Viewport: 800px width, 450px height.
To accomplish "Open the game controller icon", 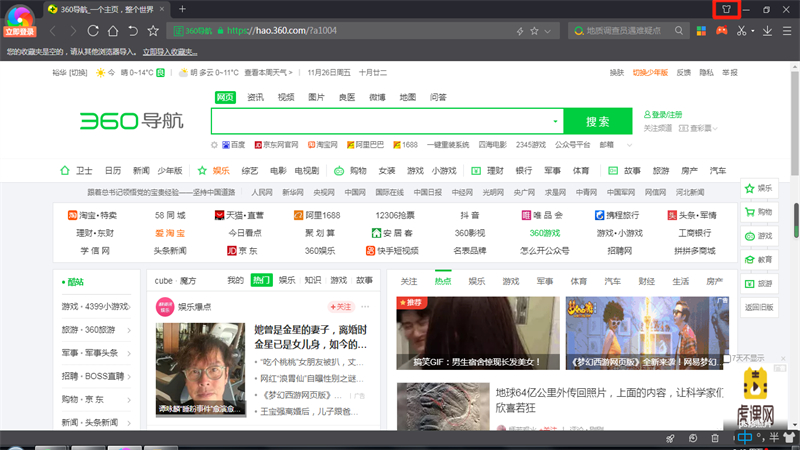I will tap(721, 31).
